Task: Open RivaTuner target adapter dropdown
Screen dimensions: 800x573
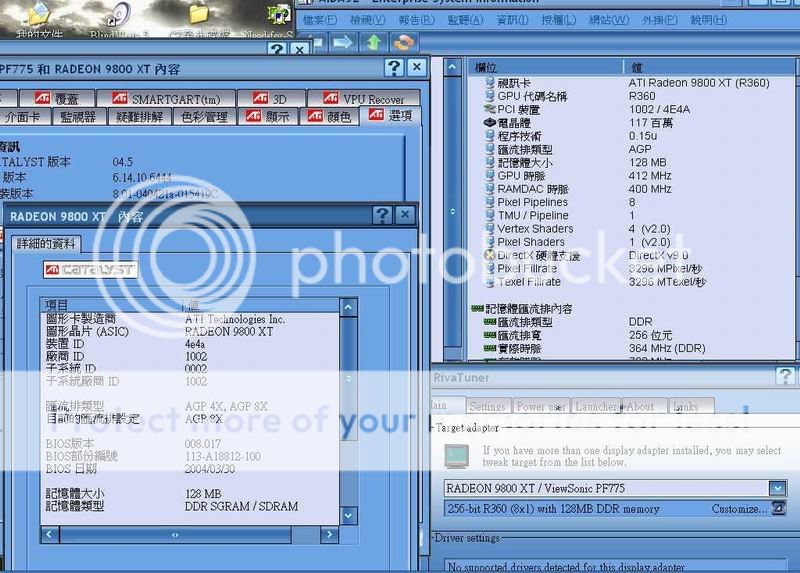Action: [x=778, y=488]
